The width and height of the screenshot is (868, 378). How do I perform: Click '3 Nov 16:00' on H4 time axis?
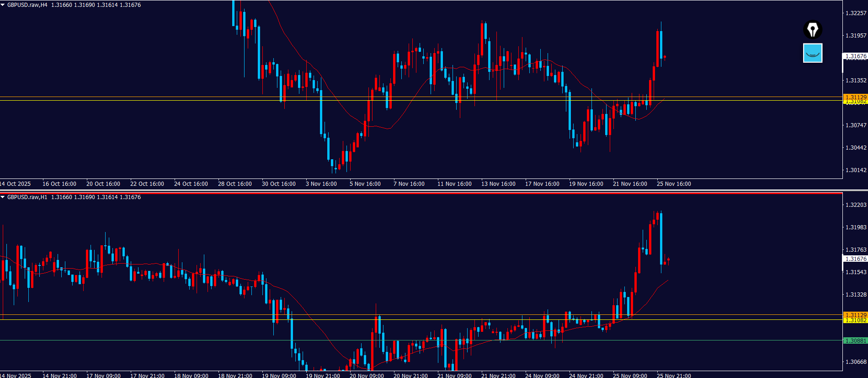click(x=321, y=184)
